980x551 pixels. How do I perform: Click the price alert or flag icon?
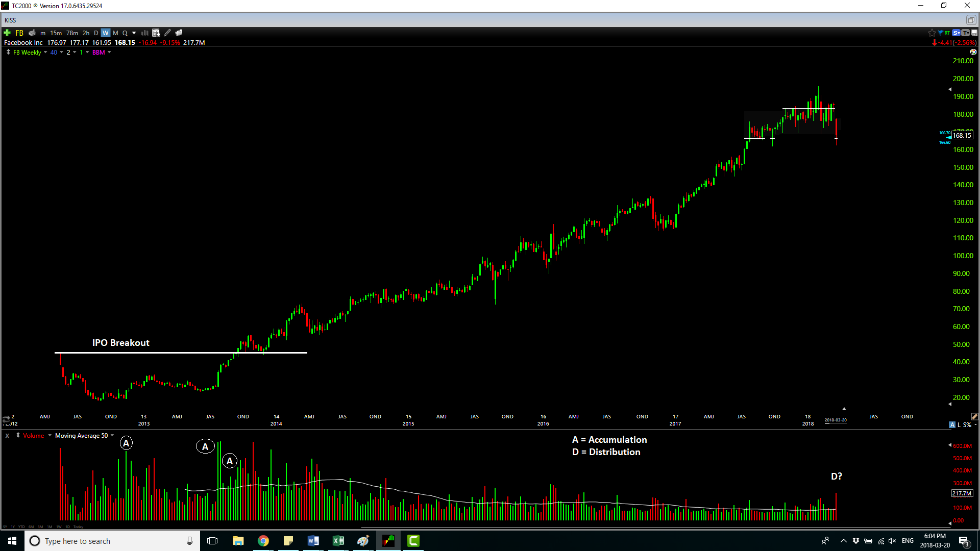(940, 32)
